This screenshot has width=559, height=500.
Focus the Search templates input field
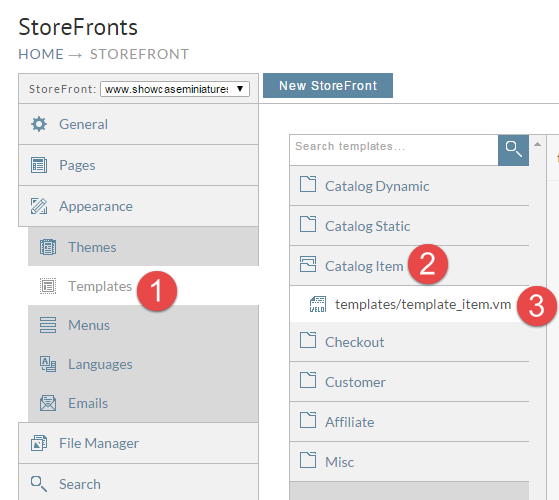[x=394, y=150]
